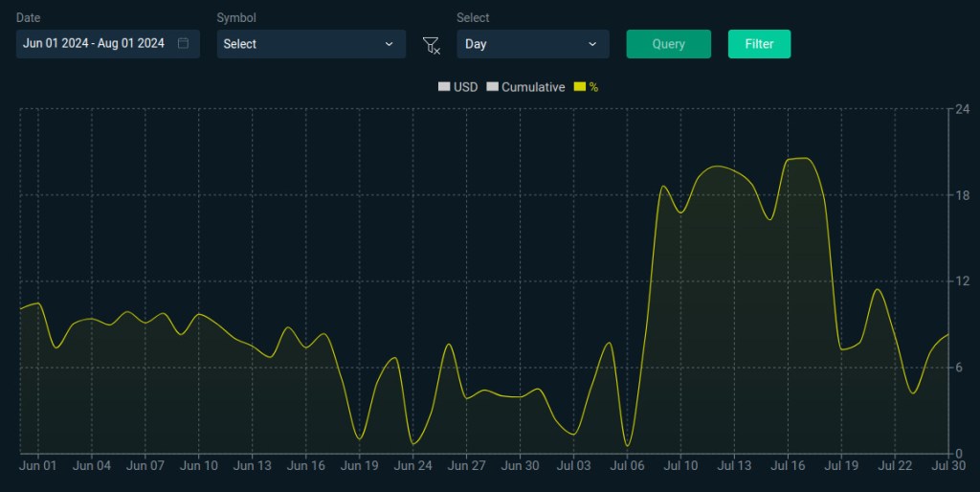The image size is (980, 492).
Task: Expand the Day interval dropdown arrow
Action: click(591, 44)
